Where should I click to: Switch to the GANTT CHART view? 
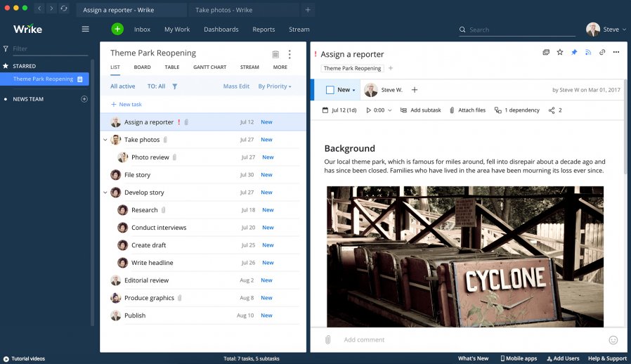click(x=209, y=67)
